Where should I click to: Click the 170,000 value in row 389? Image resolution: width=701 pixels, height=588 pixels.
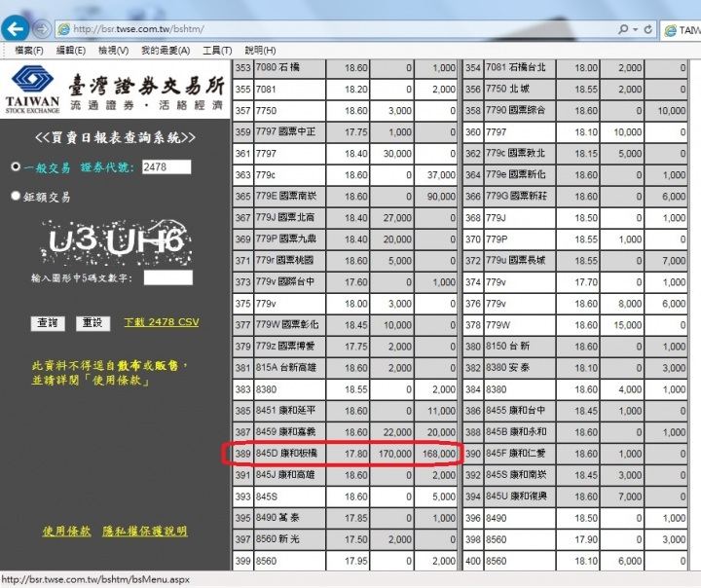pos(391,454)
